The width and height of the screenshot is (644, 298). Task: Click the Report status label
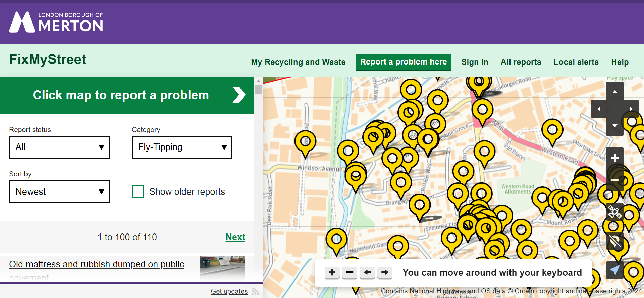pyautogui.click(x=30, y=130)
